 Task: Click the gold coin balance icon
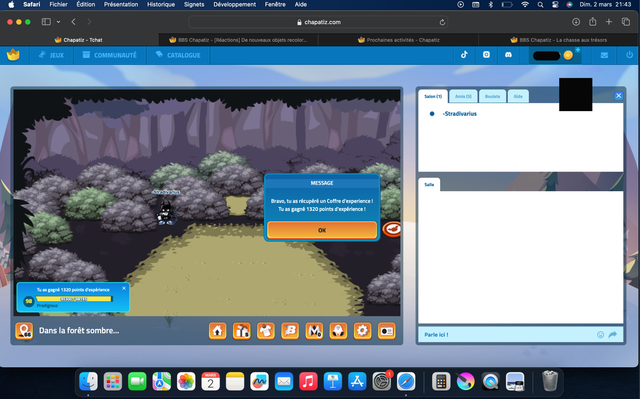click(568, 55)
